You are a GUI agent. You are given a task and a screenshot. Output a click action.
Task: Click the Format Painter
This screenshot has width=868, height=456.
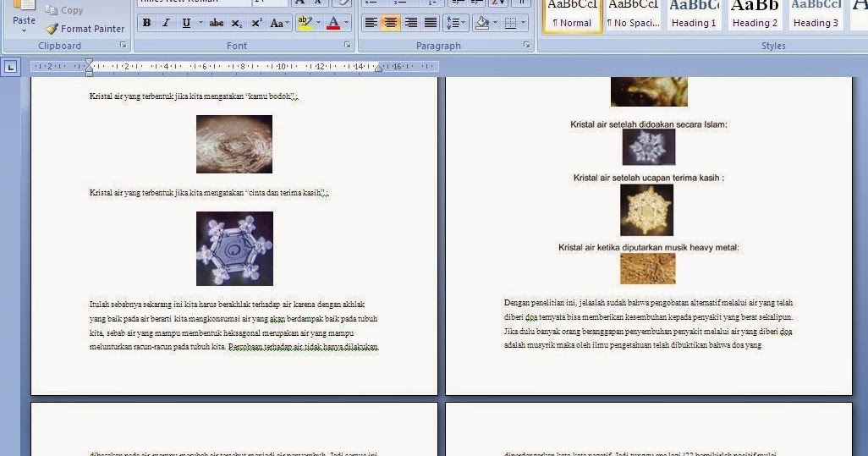coord(85,29)
